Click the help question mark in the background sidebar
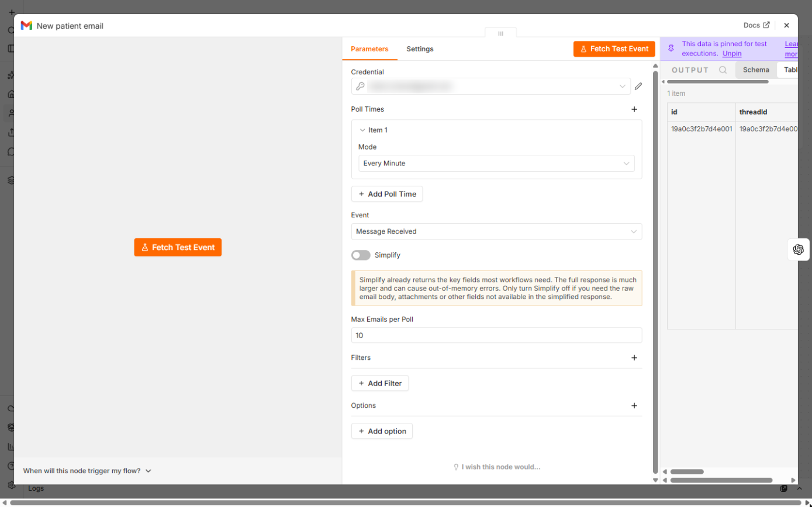The height and width of the screenshot is (507, 812). (11, 466)
